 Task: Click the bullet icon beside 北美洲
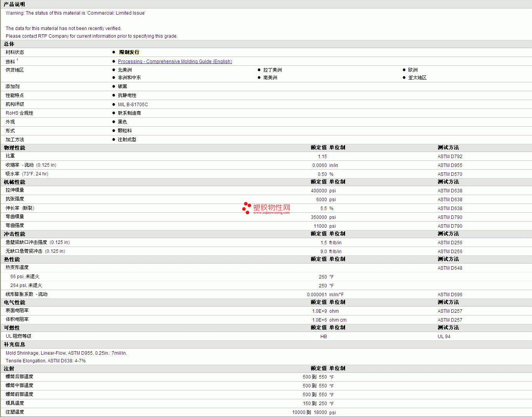click(114, 70)
